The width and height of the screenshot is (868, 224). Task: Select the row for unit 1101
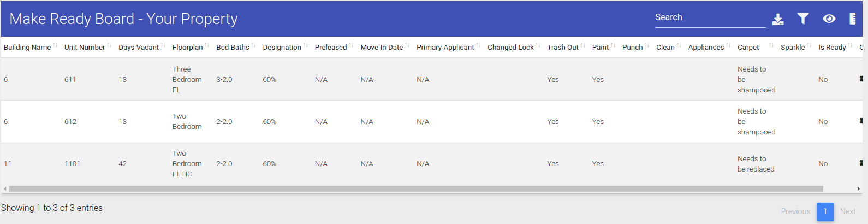(x=432, y=164)
